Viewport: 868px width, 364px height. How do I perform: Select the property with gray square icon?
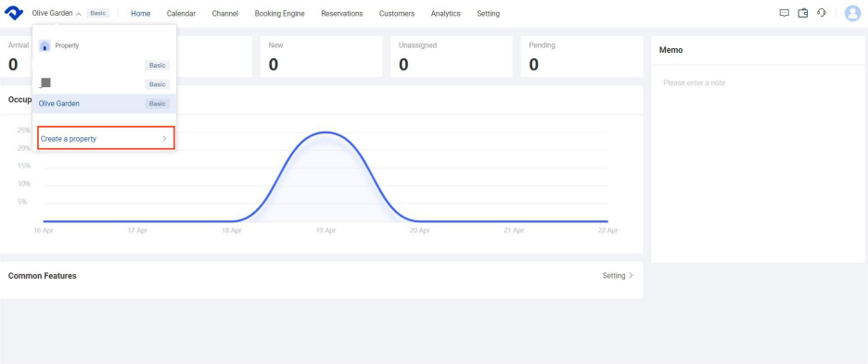coord(105,84)
